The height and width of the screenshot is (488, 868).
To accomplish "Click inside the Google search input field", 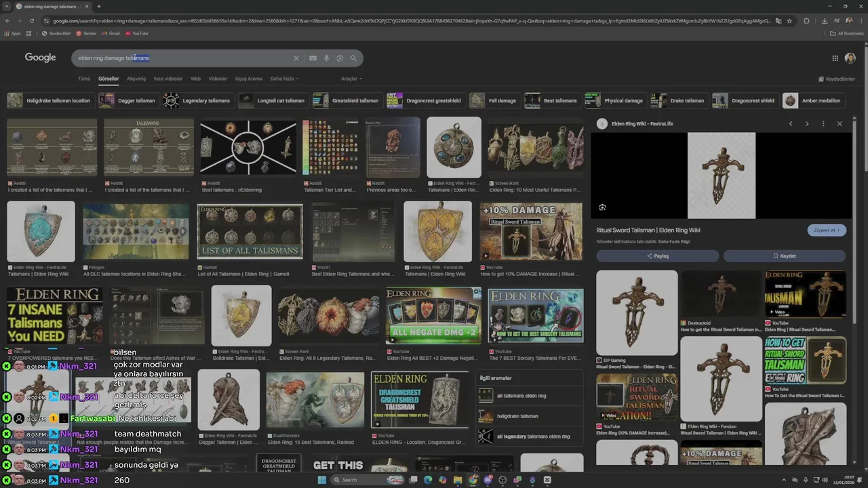I will tap(183, 58).
